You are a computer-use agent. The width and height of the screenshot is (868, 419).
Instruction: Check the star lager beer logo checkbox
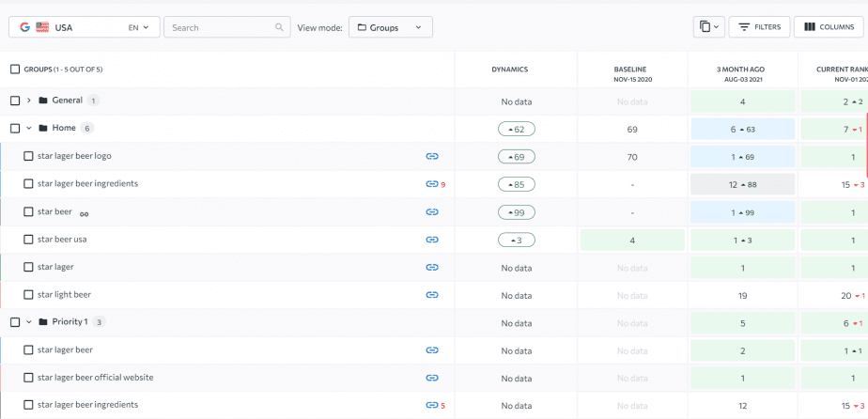28,156
